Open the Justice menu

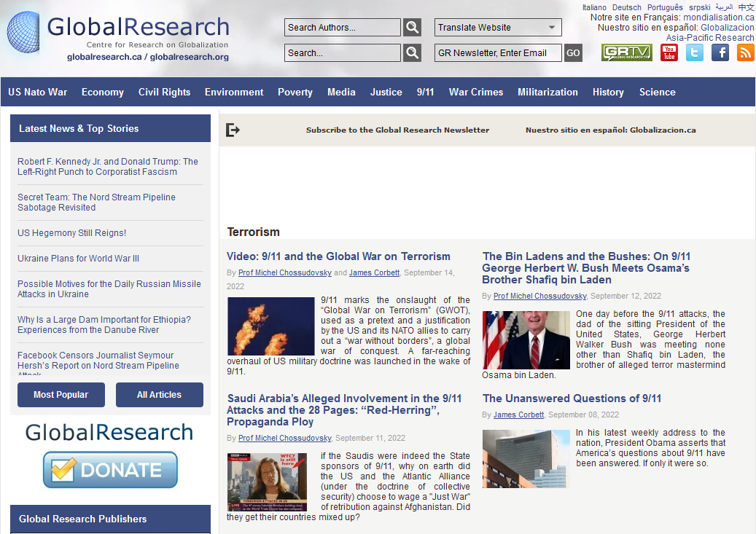(x=386, y=92)
